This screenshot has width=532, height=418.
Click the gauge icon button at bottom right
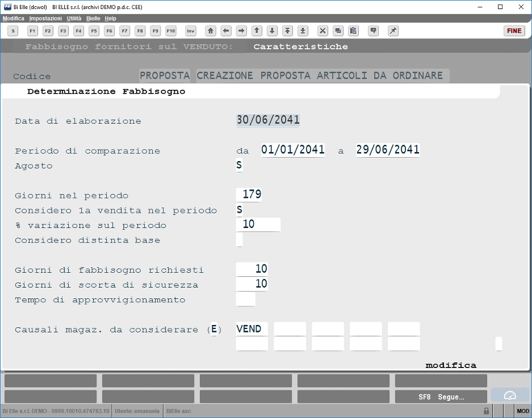click(x=510, y=396)
